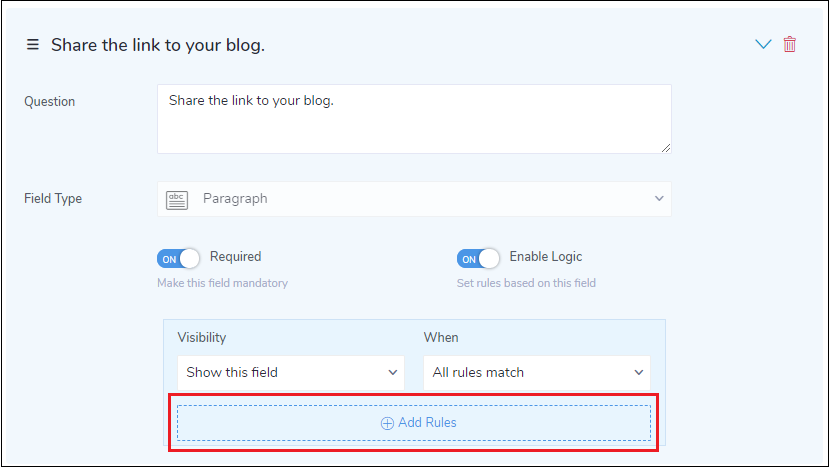Click the 'Question' label
830x467 pixels.
[x=49, y=101]
